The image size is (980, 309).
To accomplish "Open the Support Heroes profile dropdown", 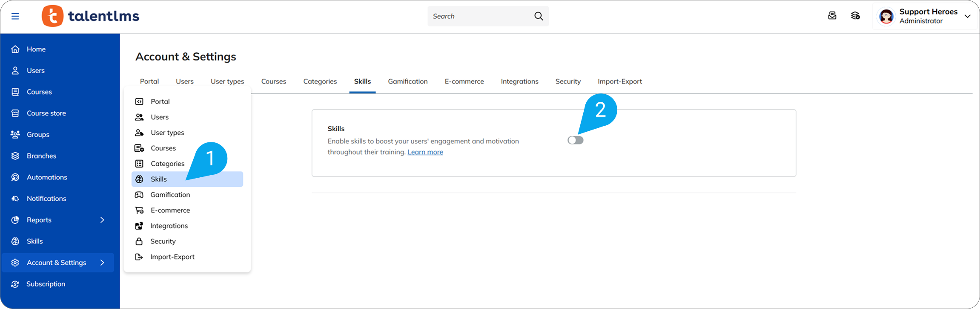I will point(967,16).
